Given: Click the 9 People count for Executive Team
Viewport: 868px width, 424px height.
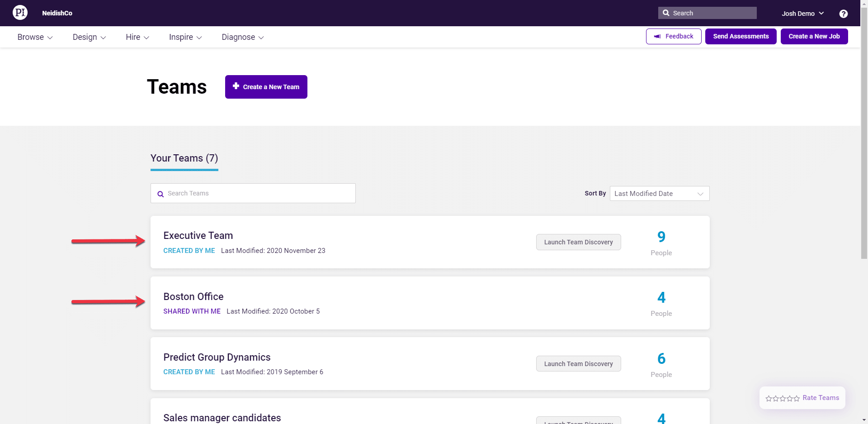Looking at the screenshot, I should pos(661,243).
